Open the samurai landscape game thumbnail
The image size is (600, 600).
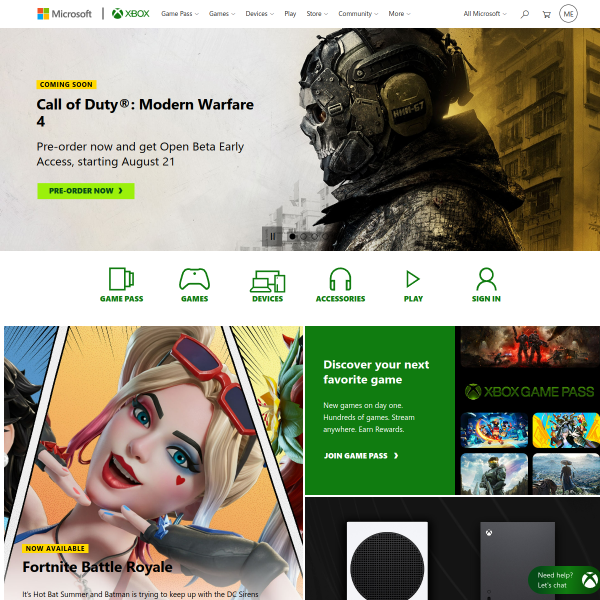point(566,474)
